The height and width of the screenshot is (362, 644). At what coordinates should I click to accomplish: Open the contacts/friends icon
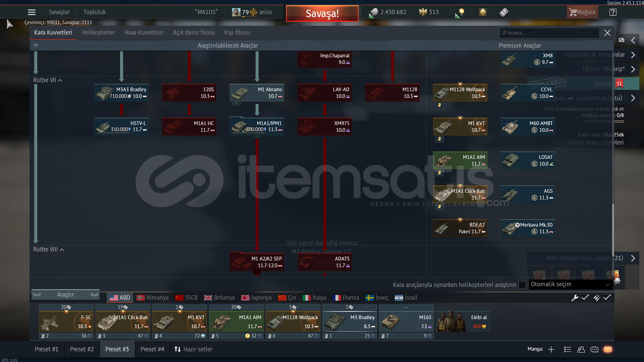581,350
